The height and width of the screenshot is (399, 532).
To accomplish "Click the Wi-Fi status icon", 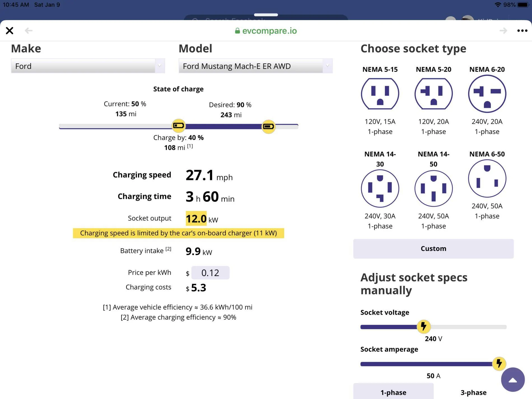I will click(x=498, y=5).
